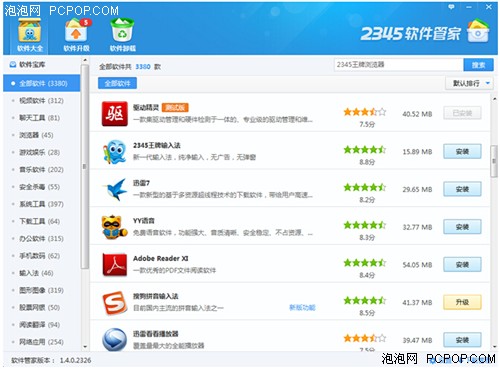This screenshot has width=500, height=369.
Task: Open the 默认排行 sort dropdown
Action: coord(469,83)
